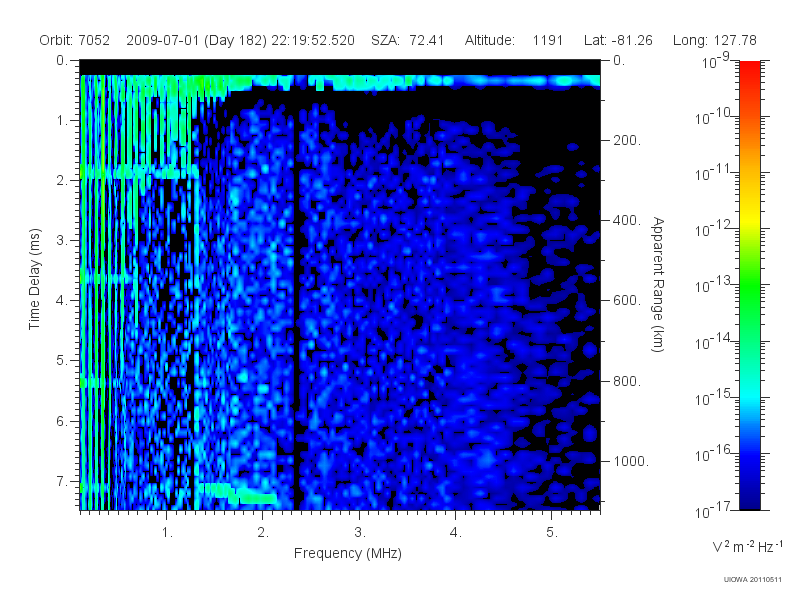Click the '1000.' apparent range tick label

pyautogui.click(x=631, y=461)
